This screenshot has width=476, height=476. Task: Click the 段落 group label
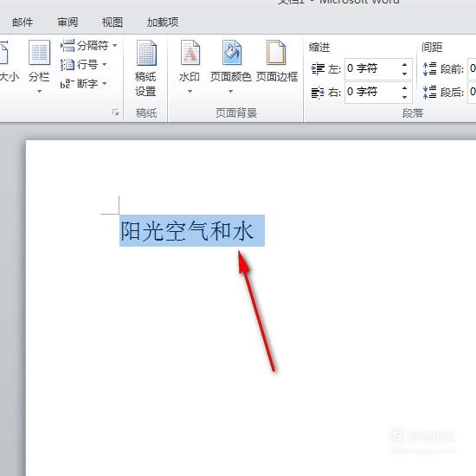click(412, 113)
